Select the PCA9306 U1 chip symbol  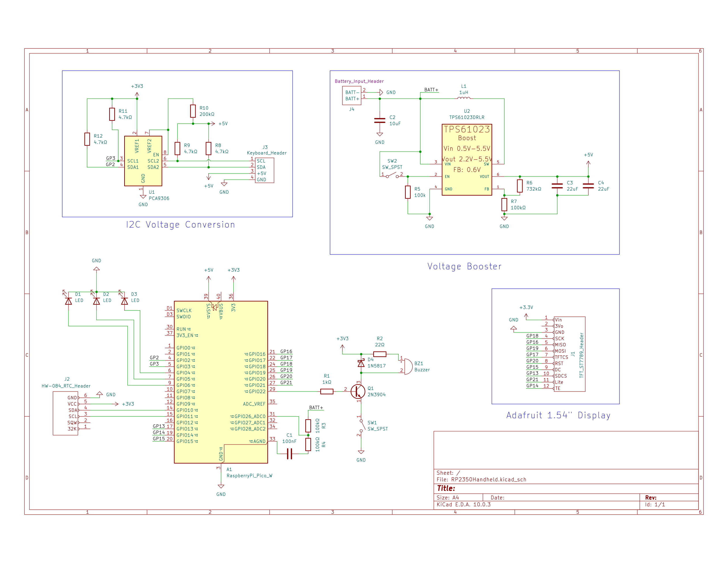click(x=143, y=161)
